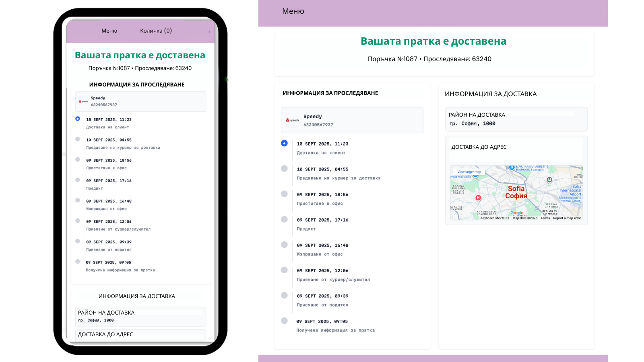The height and width of the screenshot is (362, 644).
Task: Open the Keyboard shortcuts link
Action: pos(495,218)
